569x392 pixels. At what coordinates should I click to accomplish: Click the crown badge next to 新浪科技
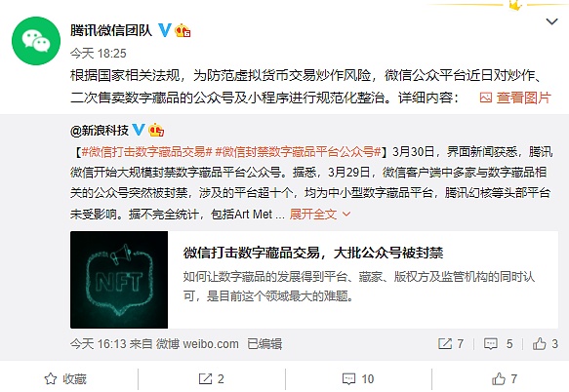(x=156, y=130)
